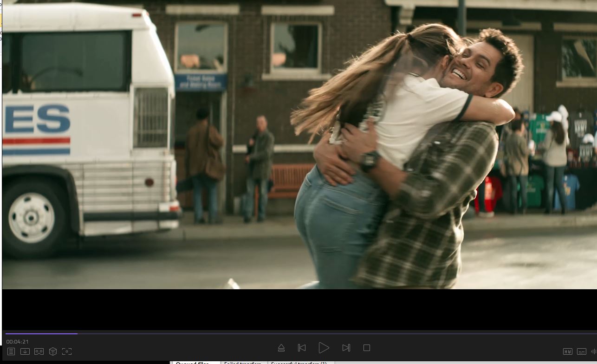This screenshot has height=364, width=597.
Task: Open the Successful transfers (1) tab
Action: (x=299, y=363)
